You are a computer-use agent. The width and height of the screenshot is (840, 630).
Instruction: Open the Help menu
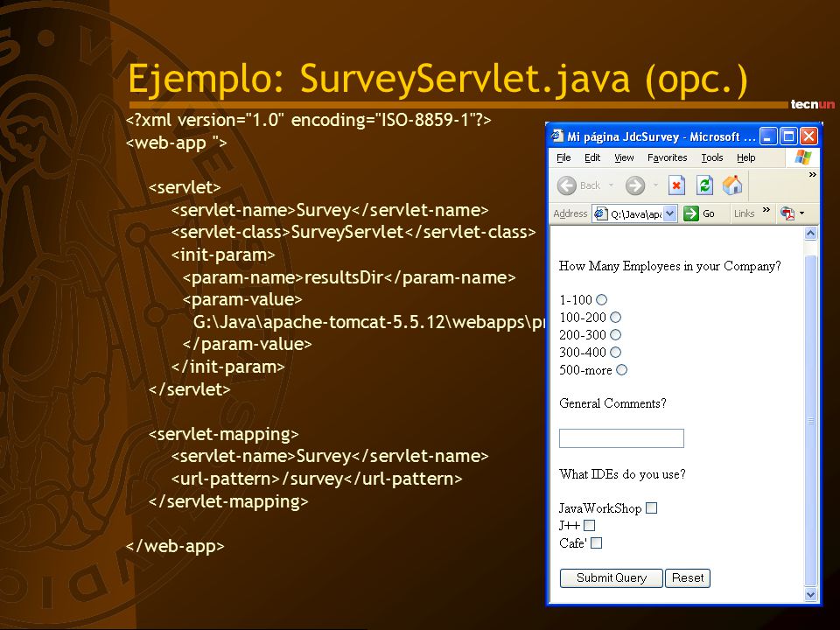coord(745,157)
